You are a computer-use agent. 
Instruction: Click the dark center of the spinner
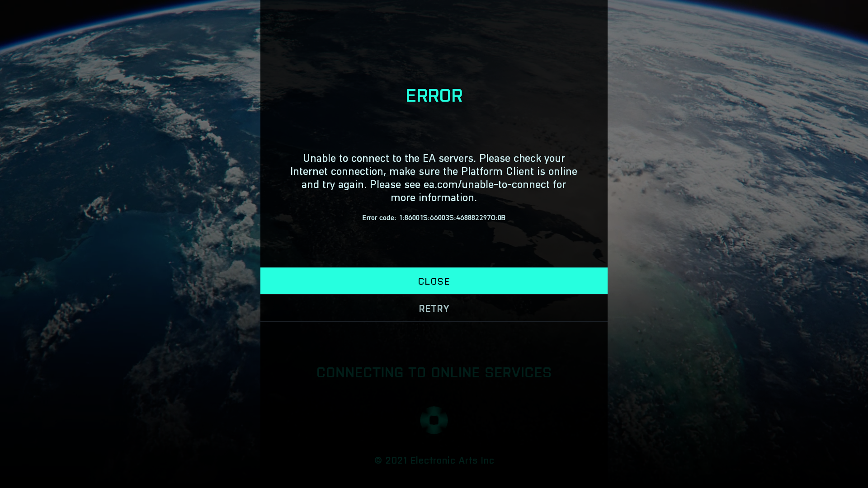434,420
